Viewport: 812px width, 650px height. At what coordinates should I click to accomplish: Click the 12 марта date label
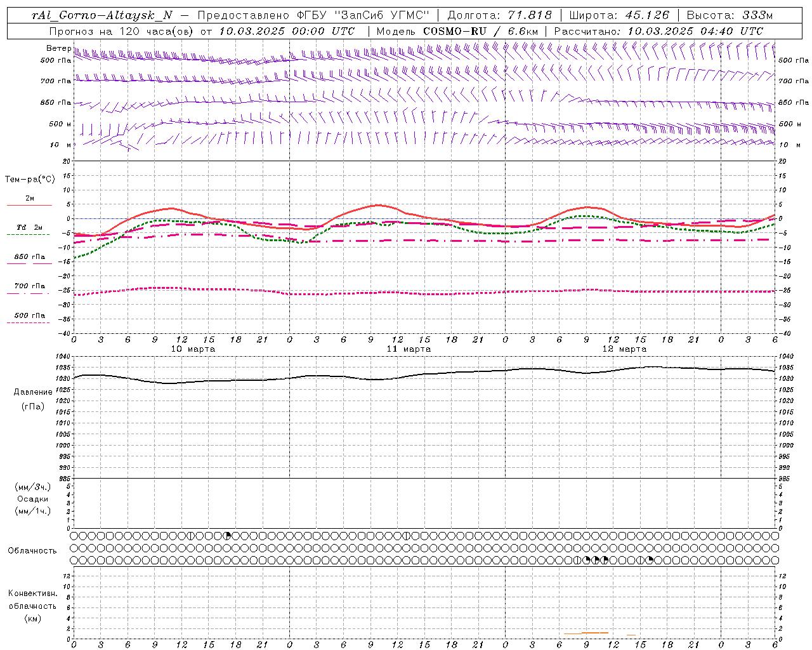tap(624, 349)
